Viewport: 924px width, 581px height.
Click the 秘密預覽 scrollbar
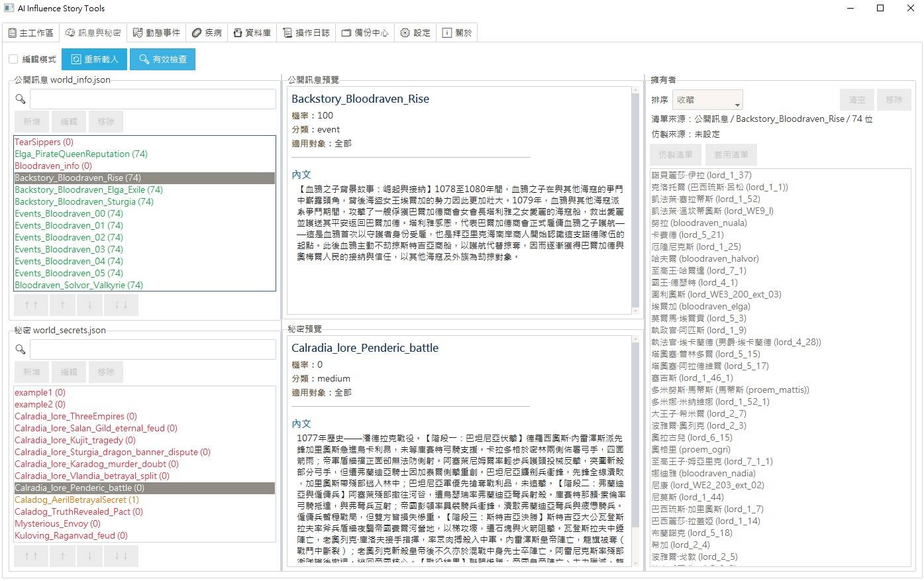[x=636, y=450]
